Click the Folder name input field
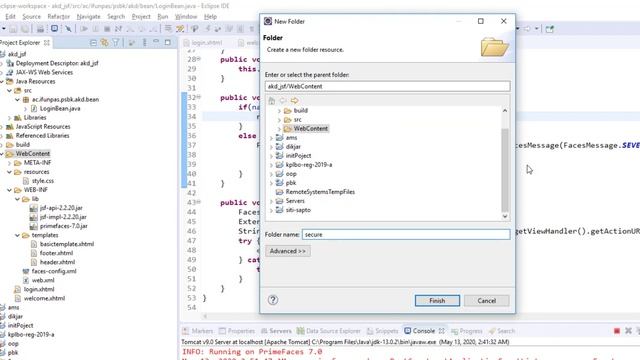Viewport: 640px width, 360px height. (x=406, y=235)
